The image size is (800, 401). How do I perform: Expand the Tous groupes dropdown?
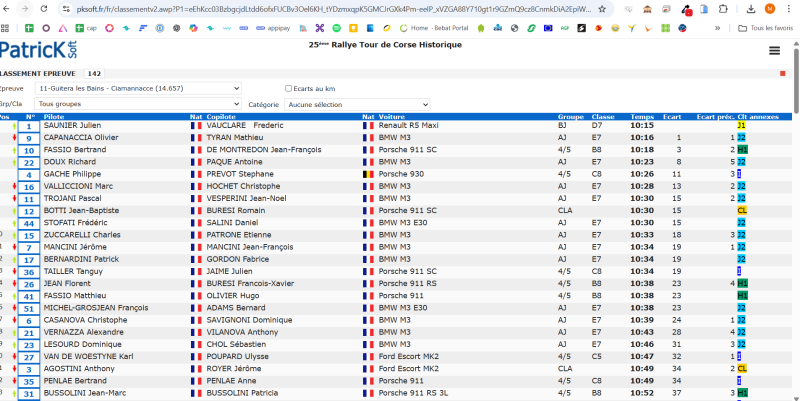137,103
